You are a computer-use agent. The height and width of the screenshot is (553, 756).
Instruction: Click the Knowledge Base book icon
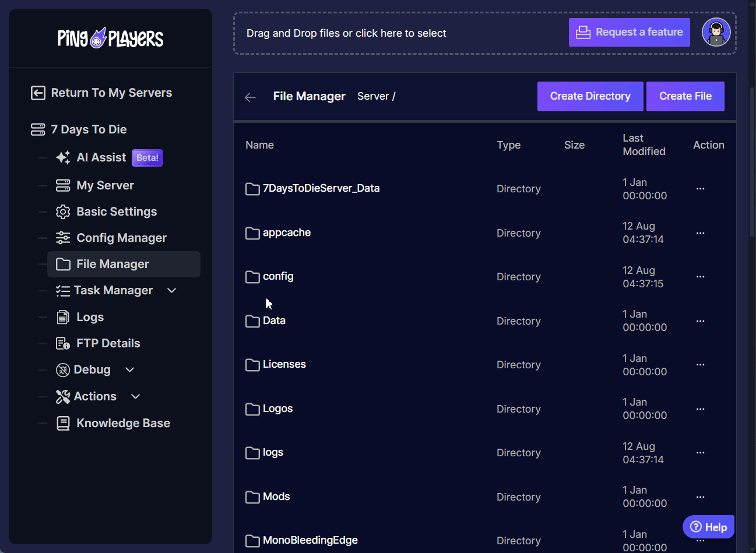pyautogui.click(x=63, y=423)
